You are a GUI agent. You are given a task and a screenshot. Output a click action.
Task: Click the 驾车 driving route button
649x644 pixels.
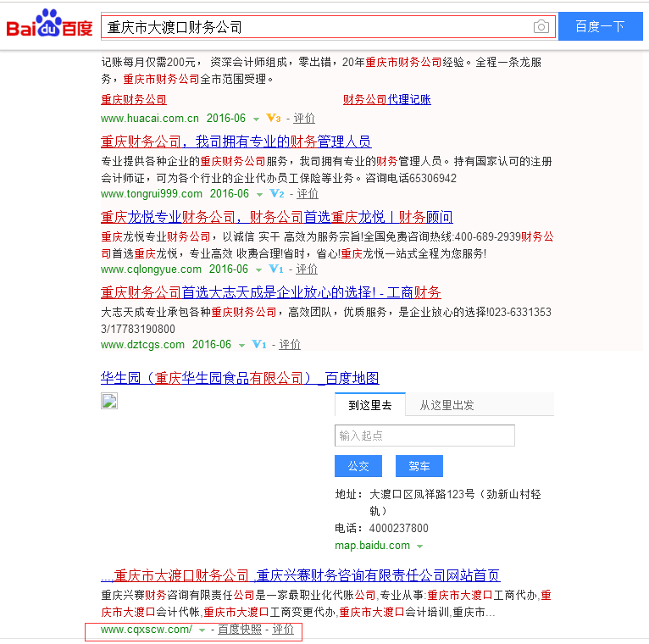point(419,466)
